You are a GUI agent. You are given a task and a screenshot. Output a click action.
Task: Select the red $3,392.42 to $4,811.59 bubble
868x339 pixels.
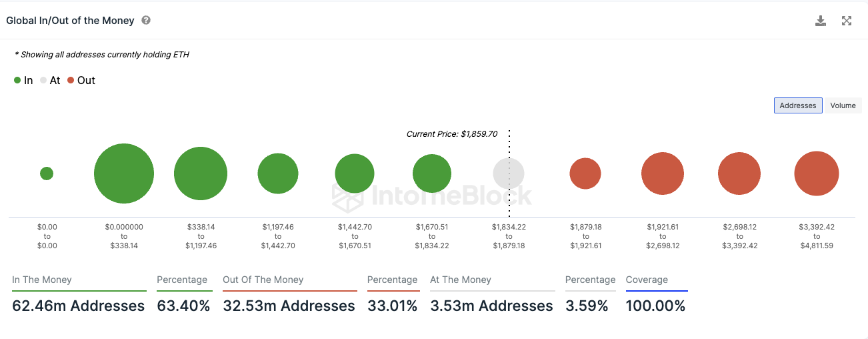pyautogui.click(x=816, y=174)
